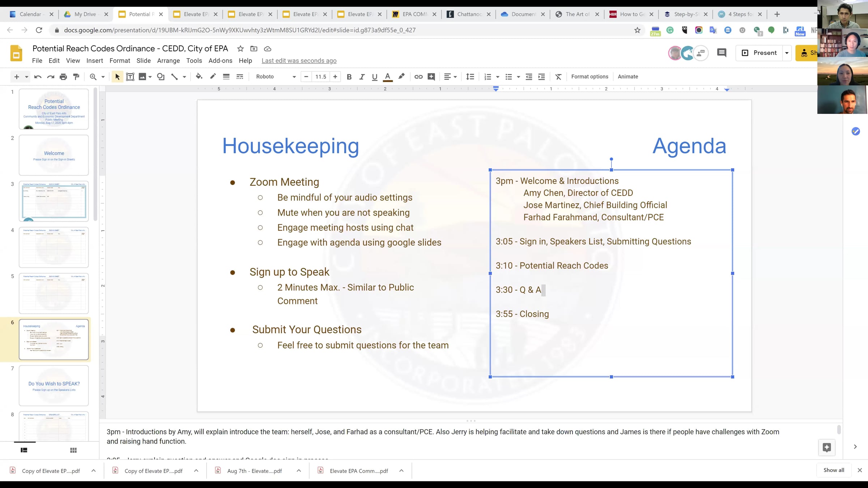Select the Welcome slide 2 thumbnail
Viewport: 868px width, 488px height.
(x=54, y=155)
